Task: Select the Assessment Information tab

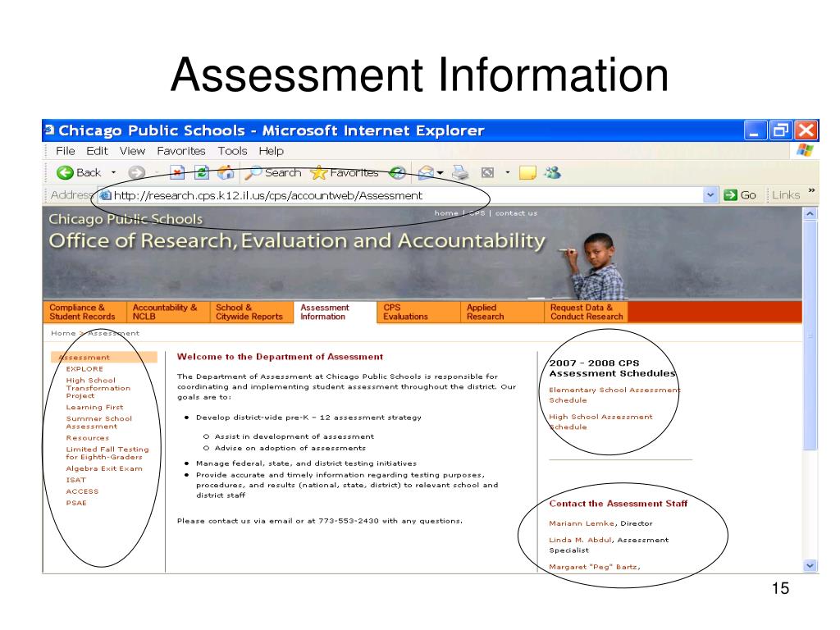Action: coord(336,313)
